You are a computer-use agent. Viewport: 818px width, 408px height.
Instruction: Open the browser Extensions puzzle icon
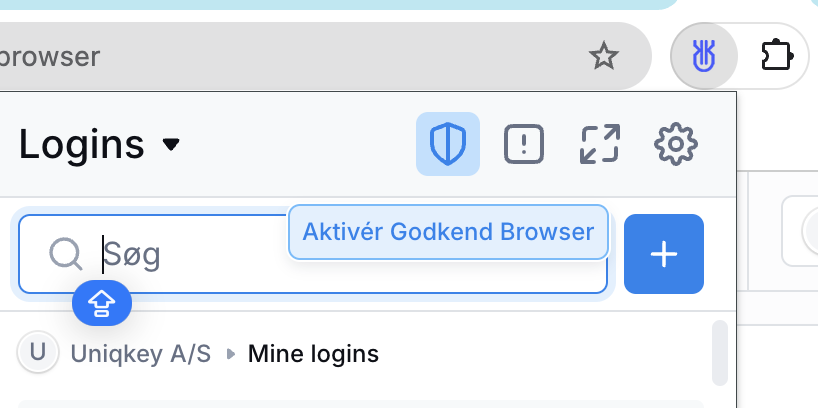point(777,55)
